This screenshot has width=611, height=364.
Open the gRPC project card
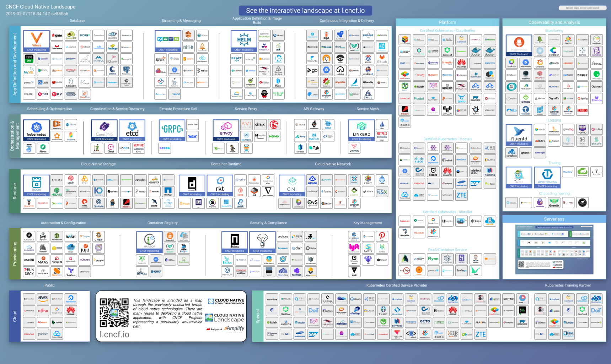click(172, 130)
